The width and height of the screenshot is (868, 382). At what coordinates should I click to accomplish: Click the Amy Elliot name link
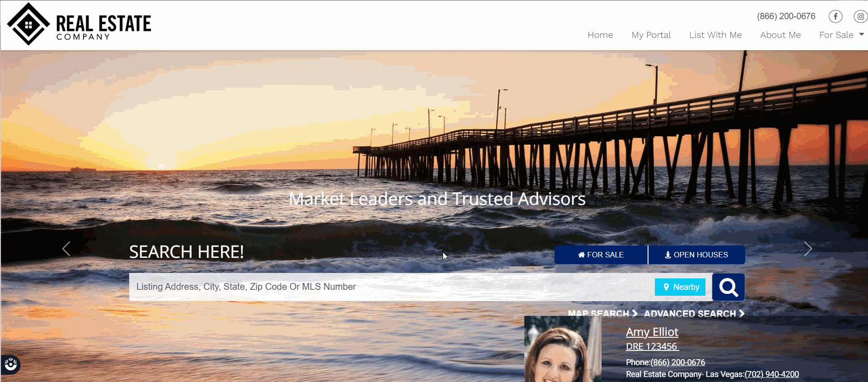[x=652, y=332]
